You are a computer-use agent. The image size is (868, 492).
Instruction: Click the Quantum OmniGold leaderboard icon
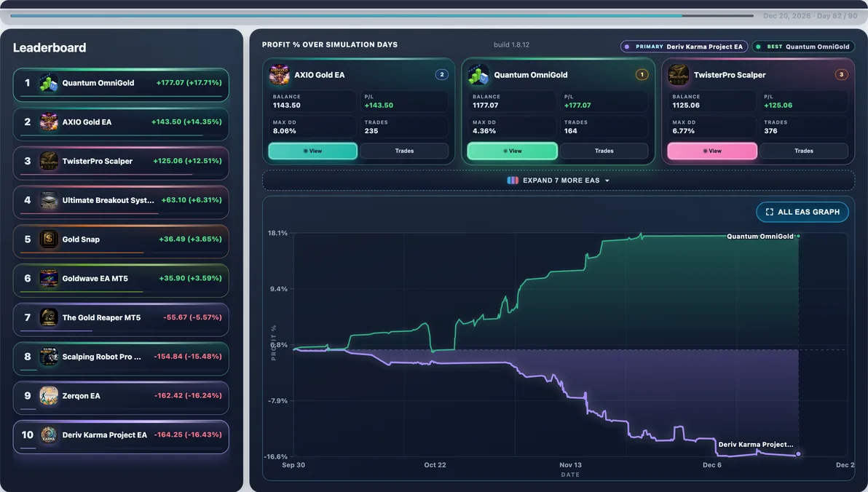click(x=49, y=83)
